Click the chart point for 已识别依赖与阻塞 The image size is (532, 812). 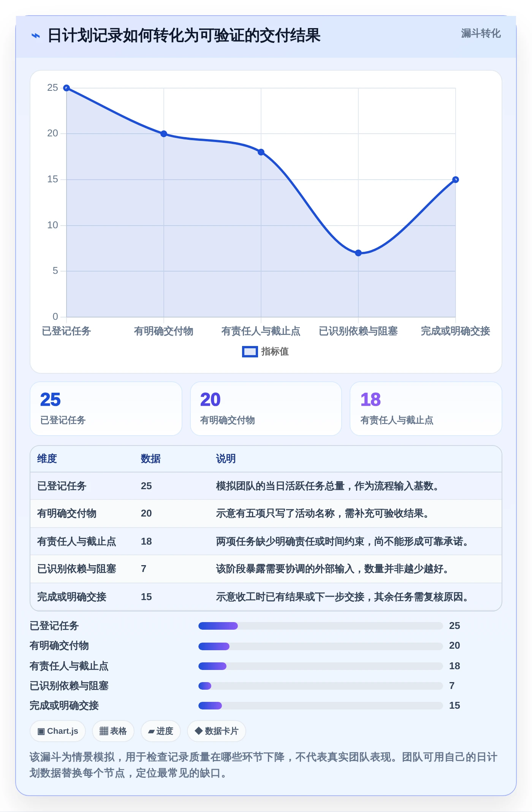358,253
